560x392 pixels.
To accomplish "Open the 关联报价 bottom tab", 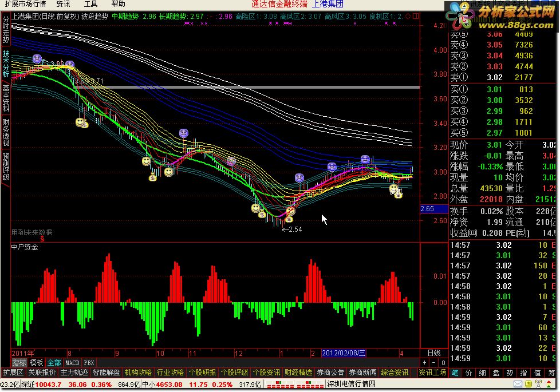I will pyautogui.click(x=42, y=373).
